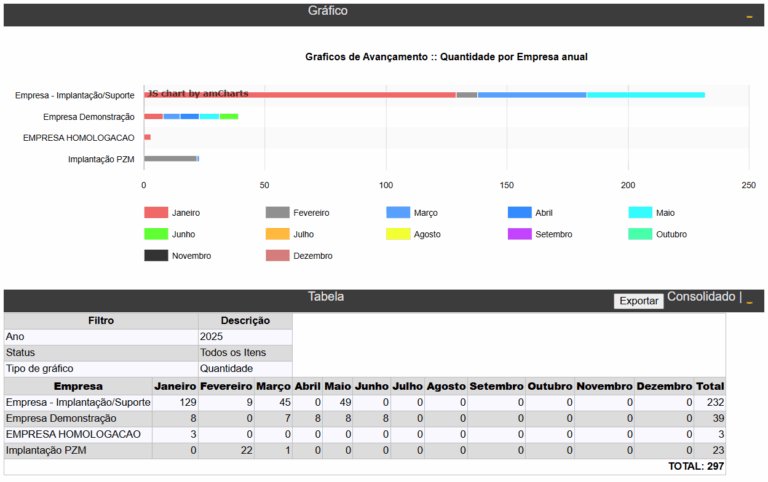Viewport: 768px width, 482px height.
Task: Click the Novembro black legend marker
Action: pyautogui.click(x=157, y=255)
